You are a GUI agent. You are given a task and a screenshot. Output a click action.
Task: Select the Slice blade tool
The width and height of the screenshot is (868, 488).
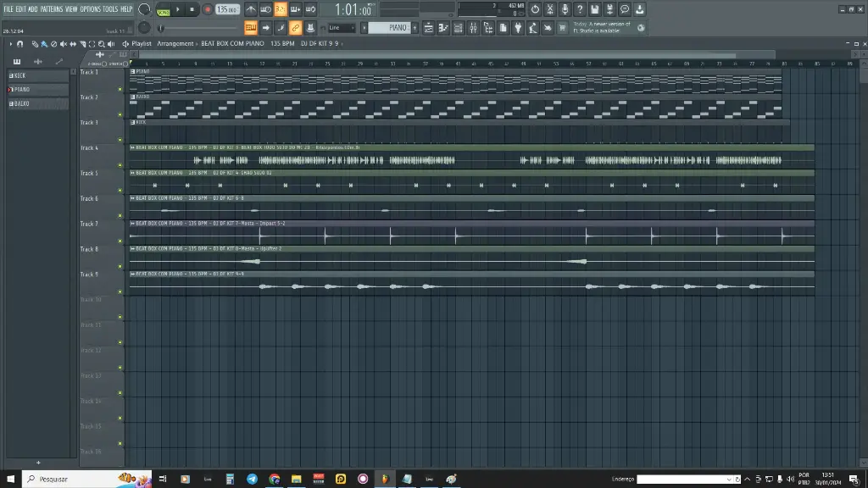pos(82,44)
